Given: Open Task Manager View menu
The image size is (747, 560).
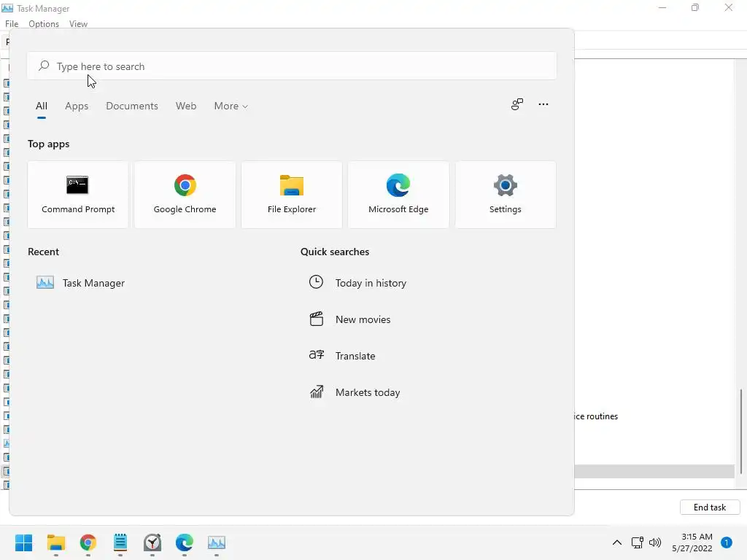Looking at the screenshot, I should point(78,24).
